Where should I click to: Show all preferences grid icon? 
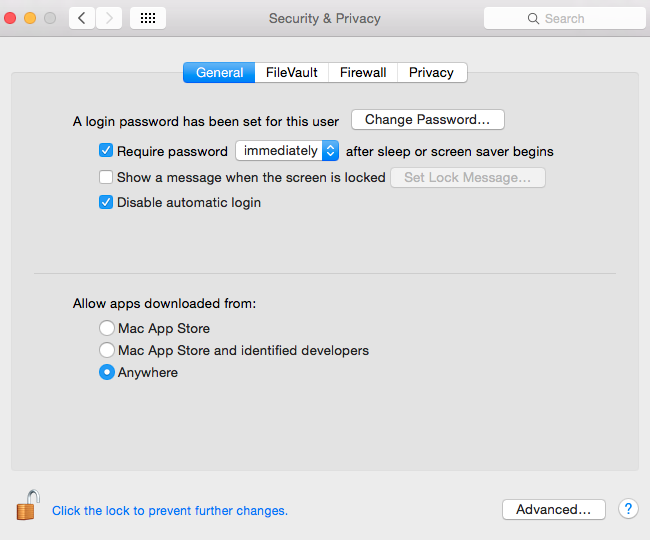coord(148,18)
